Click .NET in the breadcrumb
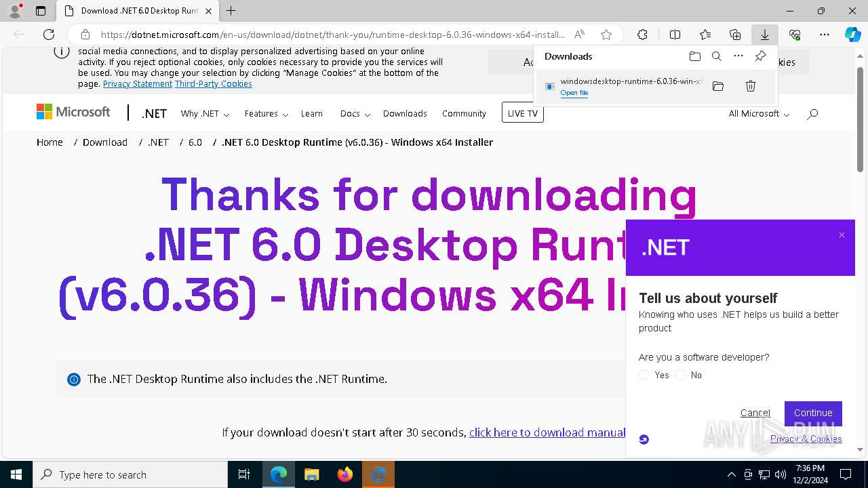The height and width of the screenshot is (488, 868). [x=158, y=142]
